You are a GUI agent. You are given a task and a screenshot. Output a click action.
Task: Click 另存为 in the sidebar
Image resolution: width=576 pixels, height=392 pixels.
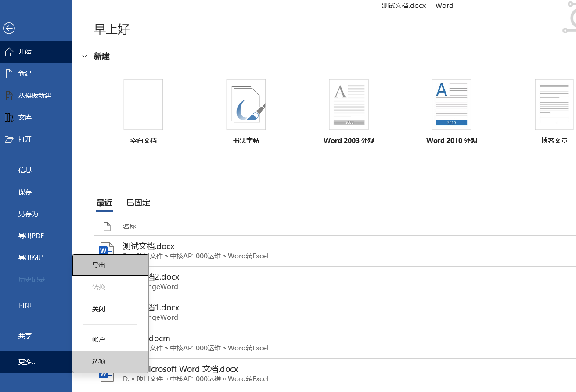coord(36,214)
